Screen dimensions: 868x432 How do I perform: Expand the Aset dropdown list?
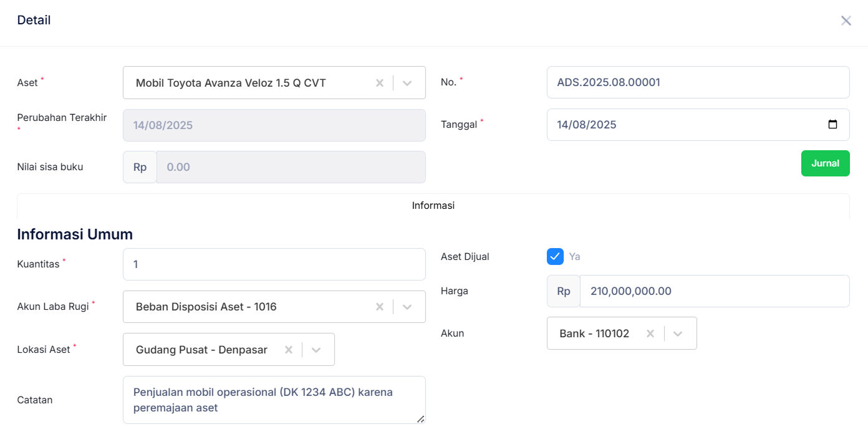(407, 83)
